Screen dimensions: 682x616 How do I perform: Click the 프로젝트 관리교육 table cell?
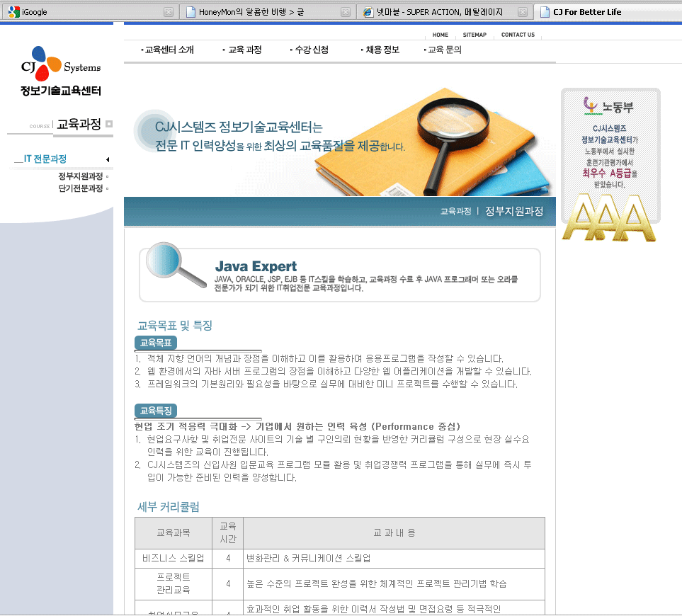[x=174, y=584]
